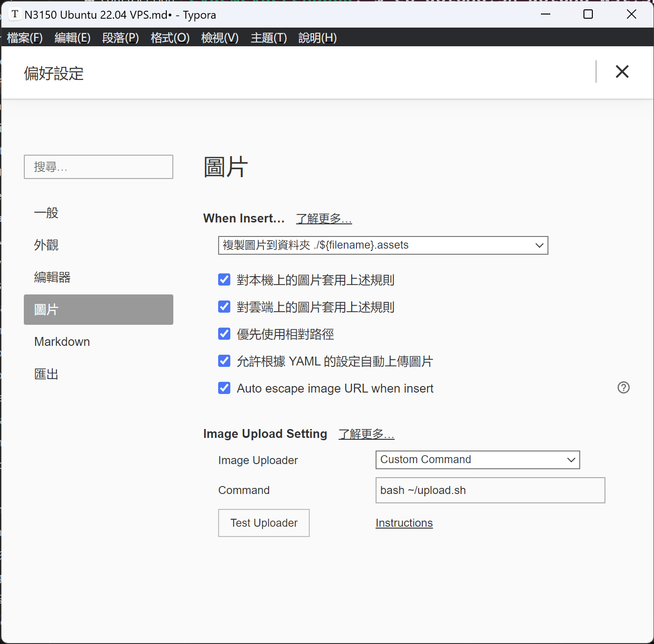Maximize the Typora window

click(x=588, y=14)
